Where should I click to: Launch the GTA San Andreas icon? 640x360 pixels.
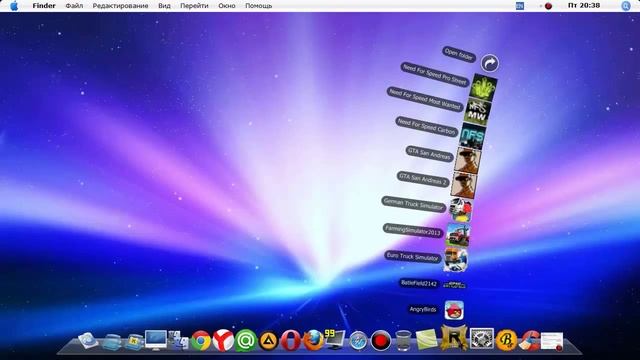467,160
